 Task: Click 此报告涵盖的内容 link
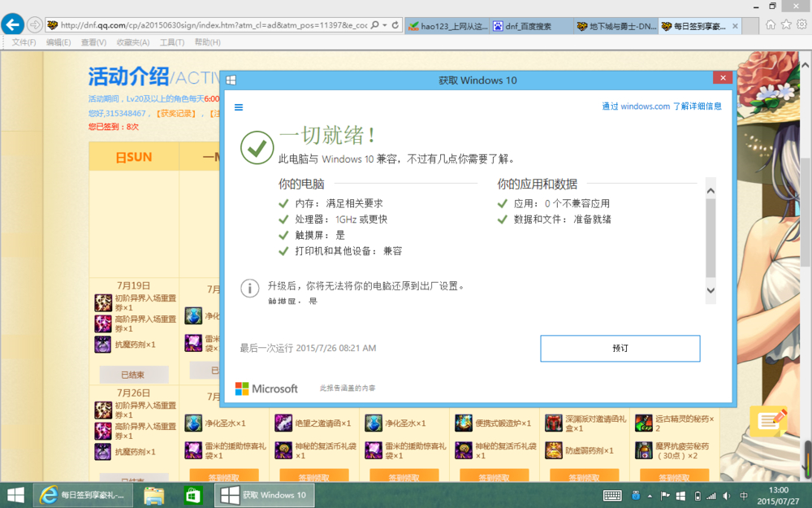(348, 388)
